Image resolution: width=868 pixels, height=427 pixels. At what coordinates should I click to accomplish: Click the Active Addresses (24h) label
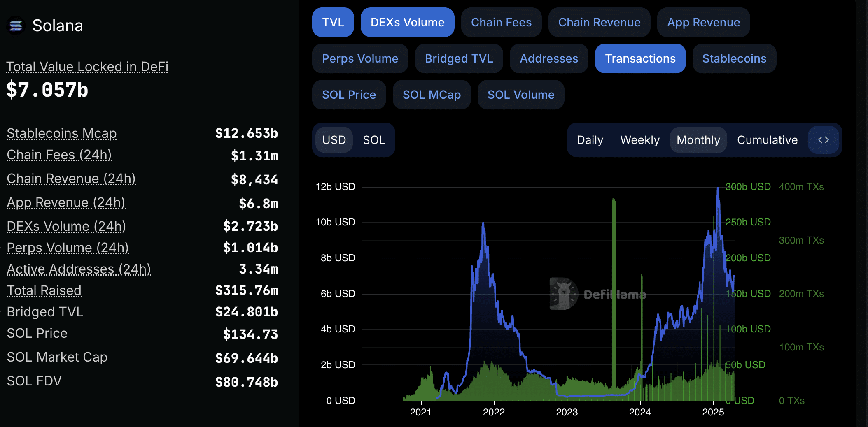click(79, 269)
